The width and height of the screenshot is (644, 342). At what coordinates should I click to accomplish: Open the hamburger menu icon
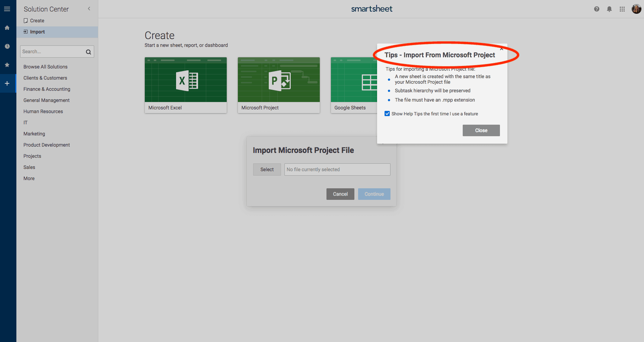[7, 9]
